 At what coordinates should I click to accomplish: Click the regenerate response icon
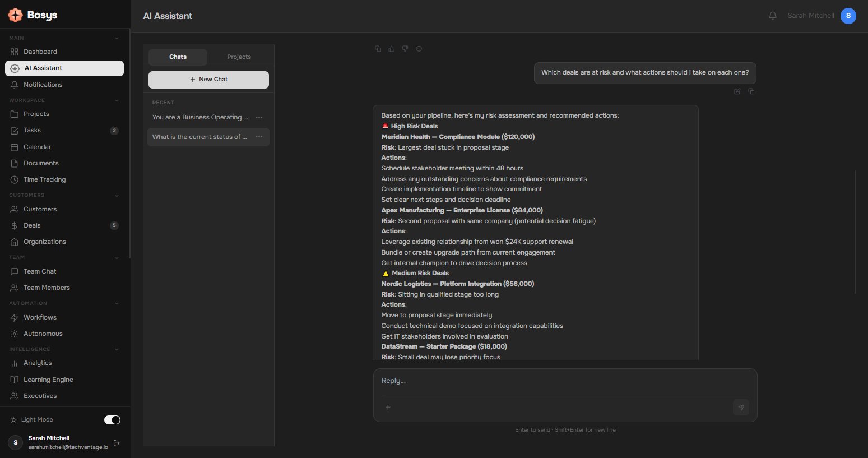419,49
